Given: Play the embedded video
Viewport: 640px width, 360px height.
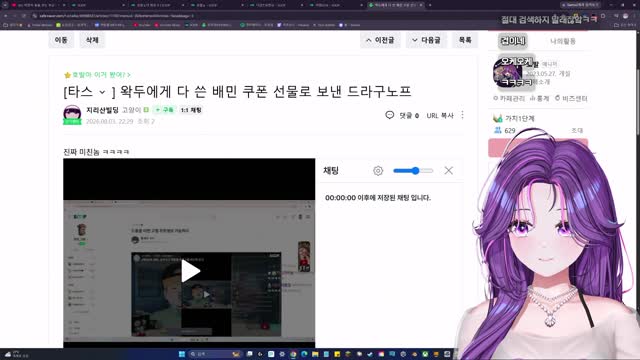Looking at the screenshot, I should [x=190, y=271].
